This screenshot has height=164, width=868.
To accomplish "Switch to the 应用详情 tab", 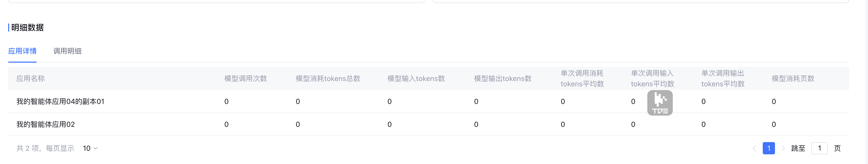I will (x=22, y=51).
